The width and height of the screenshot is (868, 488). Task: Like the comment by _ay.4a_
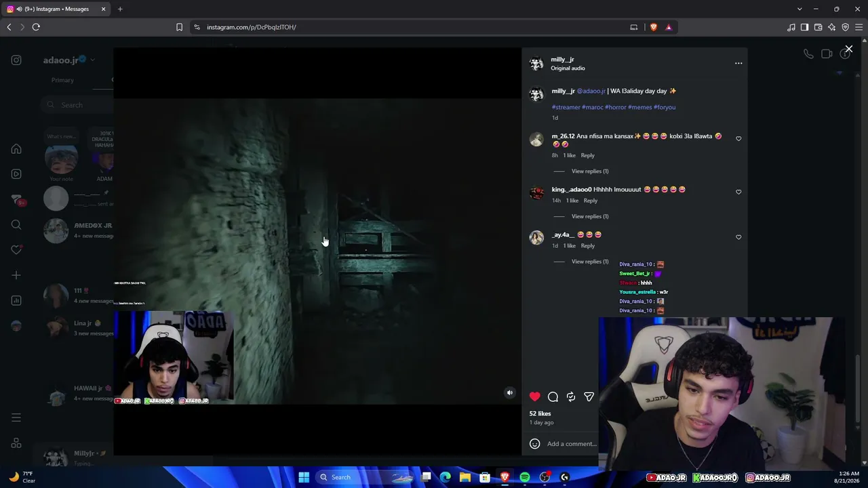coord(738,237)
